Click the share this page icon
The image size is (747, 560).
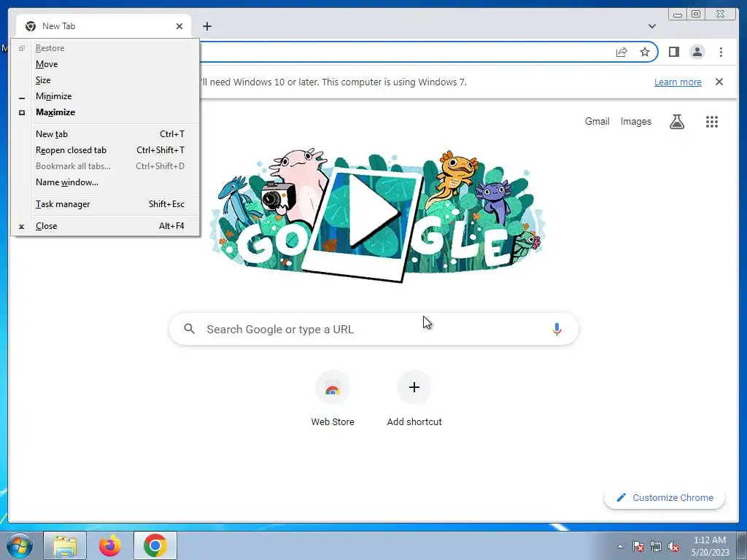[622, 52]
